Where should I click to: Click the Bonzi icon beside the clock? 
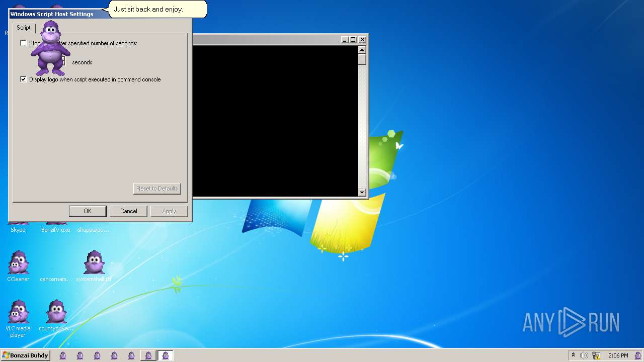pyautogui.click(x=637, y=355)
